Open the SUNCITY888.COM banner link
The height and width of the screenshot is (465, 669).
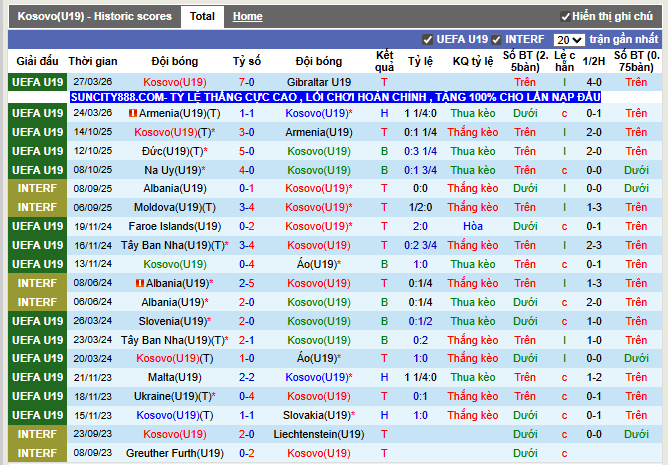coord(335,97)
